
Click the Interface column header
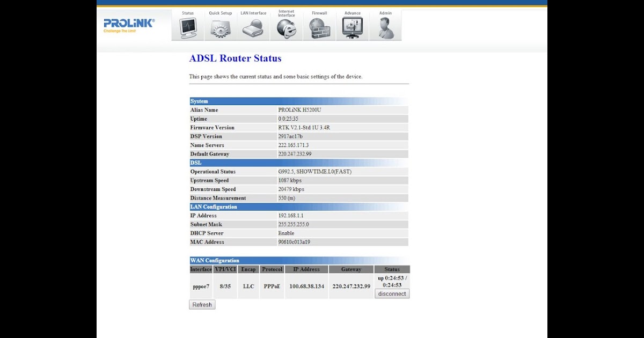[x=201, y=269]
